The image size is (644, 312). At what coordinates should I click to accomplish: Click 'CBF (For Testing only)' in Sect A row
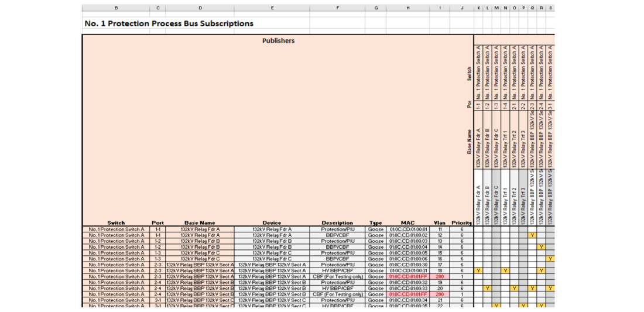point(337,277)
